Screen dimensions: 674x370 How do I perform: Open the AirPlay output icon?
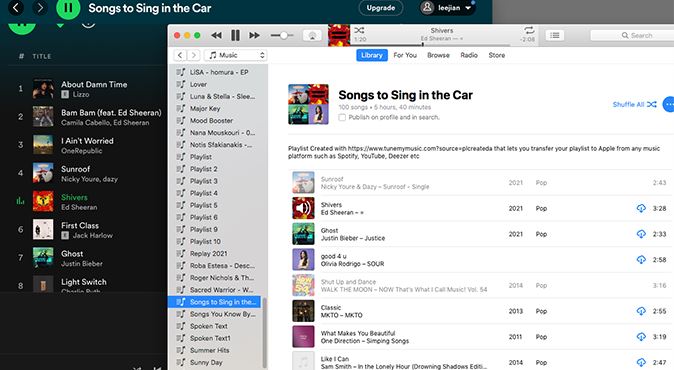tap(312, 36)
